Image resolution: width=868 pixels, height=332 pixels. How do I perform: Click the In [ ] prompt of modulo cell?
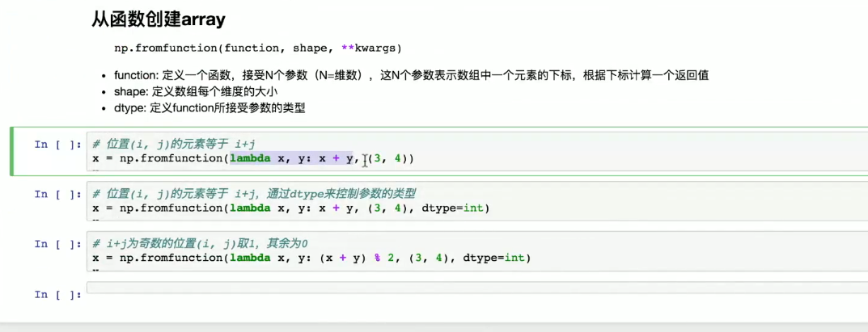click(x=57, y=244)
